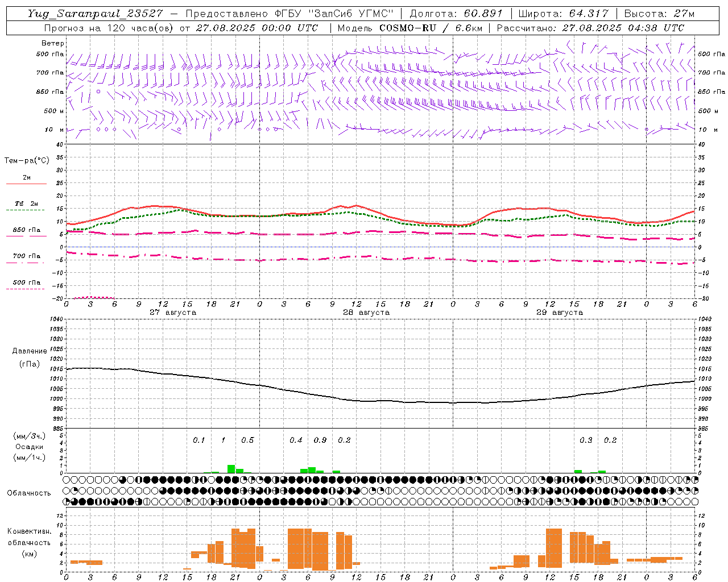Click the Осадки panel label
This screenshot has height=582, width=728.
click(x=29, y=447)
